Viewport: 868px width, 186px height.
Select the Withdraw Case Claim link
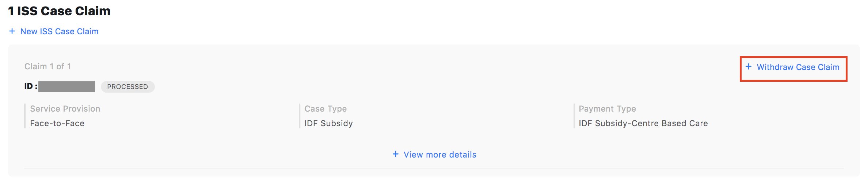click(x=798, y=67)
